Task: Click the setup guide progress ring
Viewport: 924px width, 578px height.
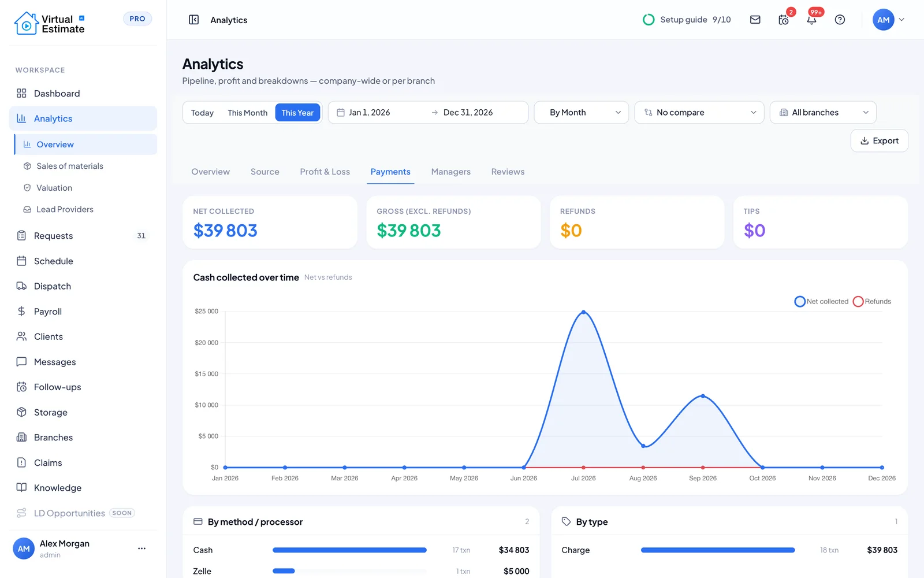Action: [x=649, y=20]
